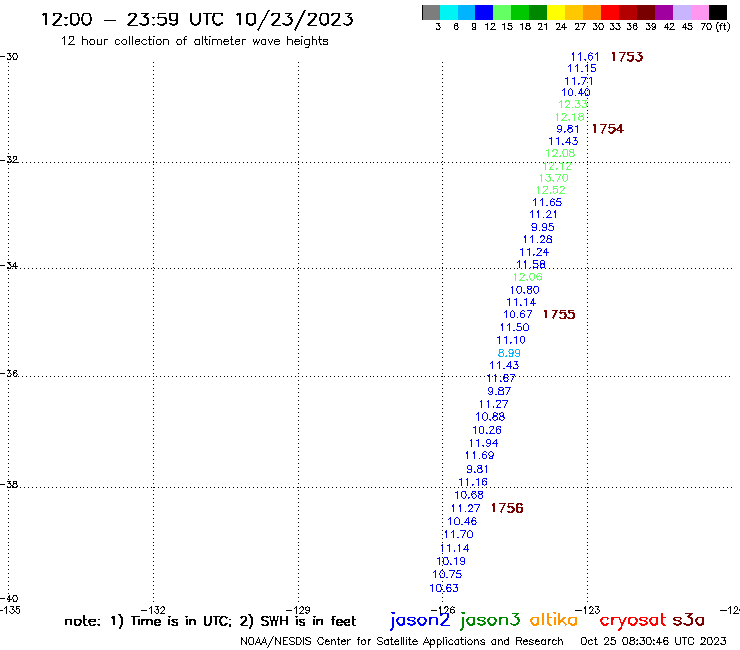Screen dimensions: 740x650
Task: Click the NOAA/NESDIS Center footer credit
Action: pyautogui.click(x=402, y=642)
